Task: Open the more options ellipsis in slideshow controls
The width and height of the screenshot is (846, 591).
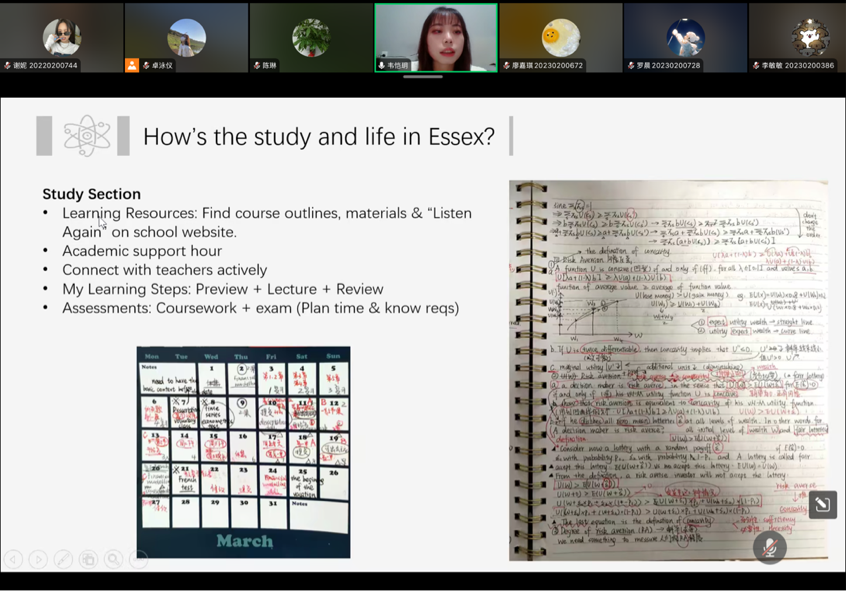Action: pos(138,560)
